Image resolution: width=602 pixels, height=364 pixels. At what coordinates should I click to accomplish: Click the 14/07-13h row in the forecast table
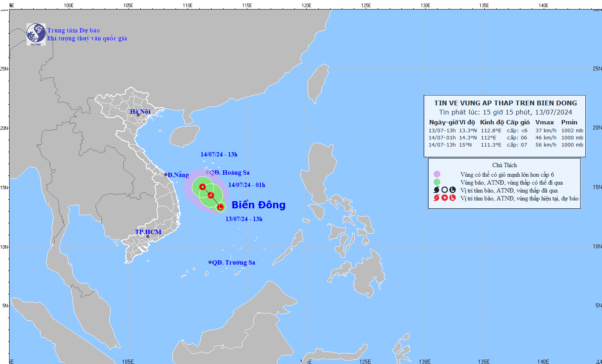(505, 145)
